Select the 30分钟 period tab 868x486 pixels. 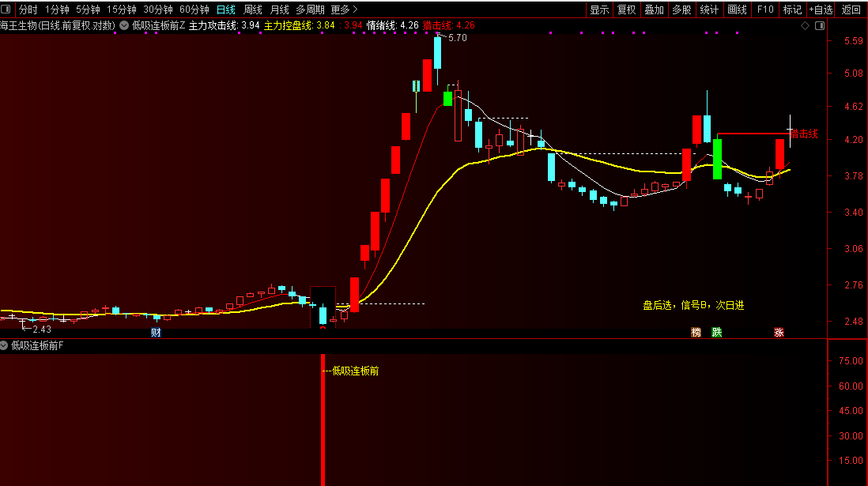158,9
